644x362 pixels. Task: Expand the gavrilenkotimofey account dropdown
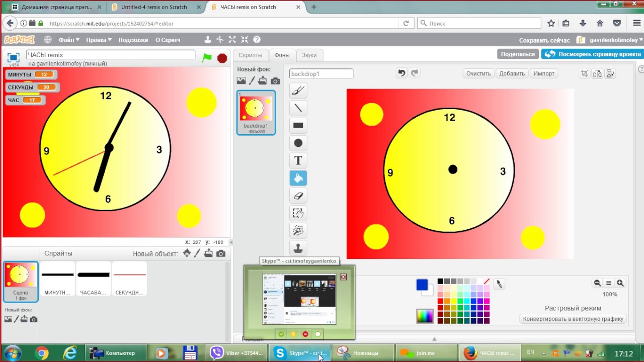(x=616, y=40)
